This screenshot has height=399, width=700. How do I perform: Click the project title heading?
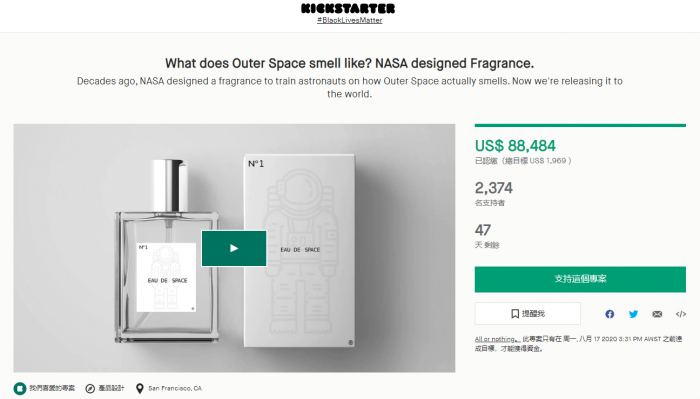[x=350, y=63]
